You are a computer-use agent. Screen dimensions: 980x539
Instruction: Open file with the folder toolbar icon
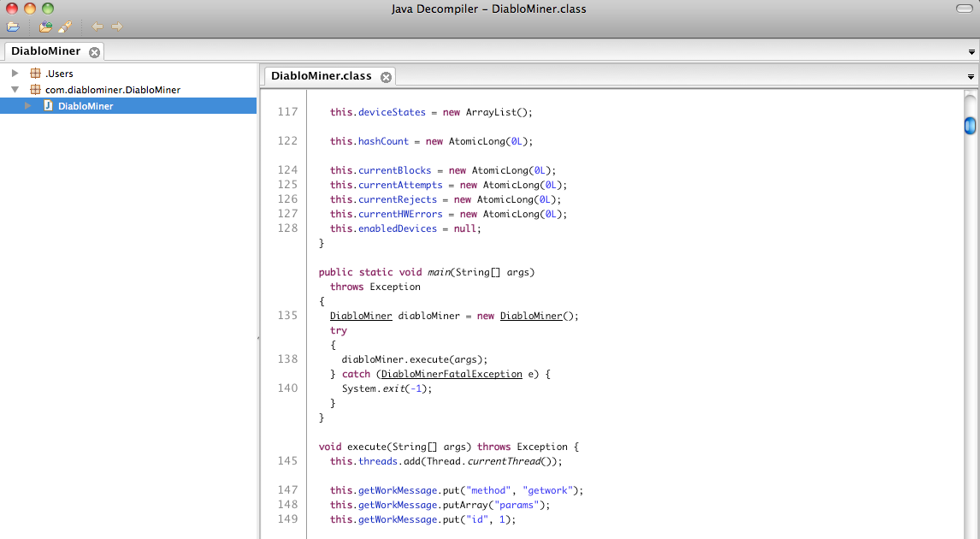pyautogui.click(x=13, y=27)
